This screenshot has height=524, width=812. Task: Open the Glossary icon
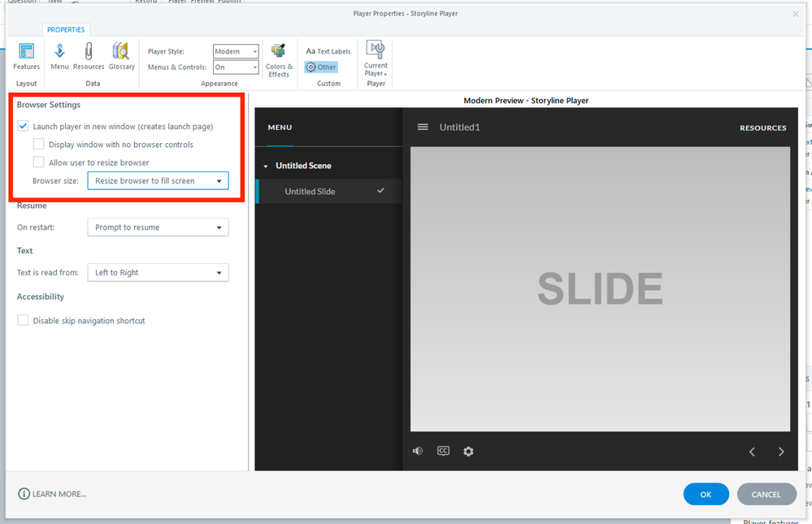coord(121,55)
